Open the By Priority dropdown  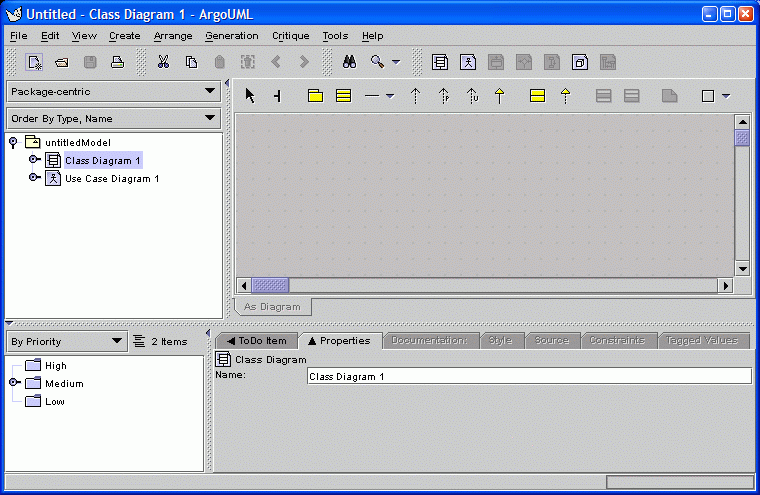click(x=67, y=341)
